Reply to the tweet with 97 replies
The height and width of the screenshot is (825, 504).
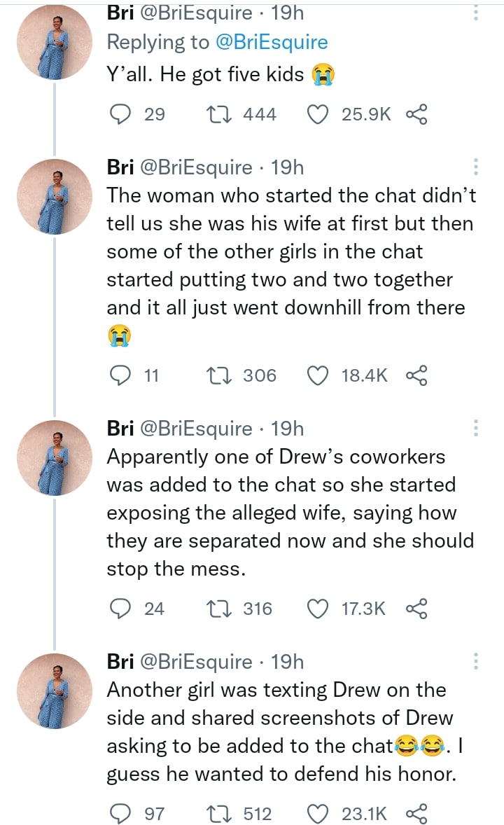pos(123,813)
